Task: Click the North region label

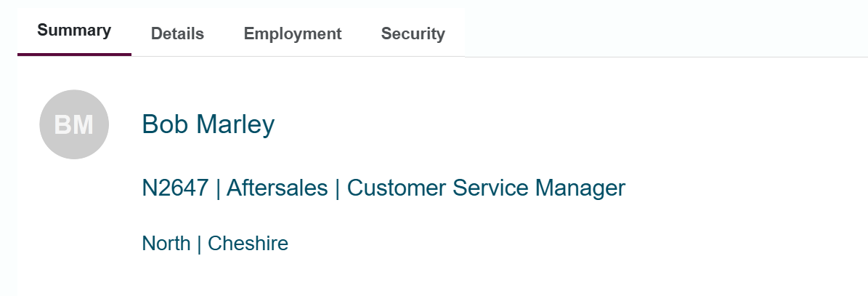Action: [166, 244]
